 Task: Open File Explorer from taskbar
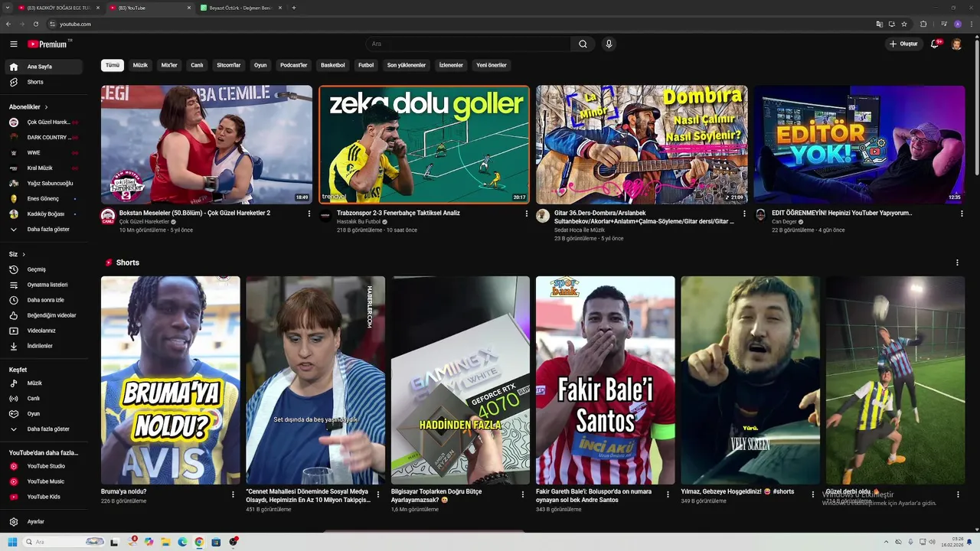click(165, 542)
